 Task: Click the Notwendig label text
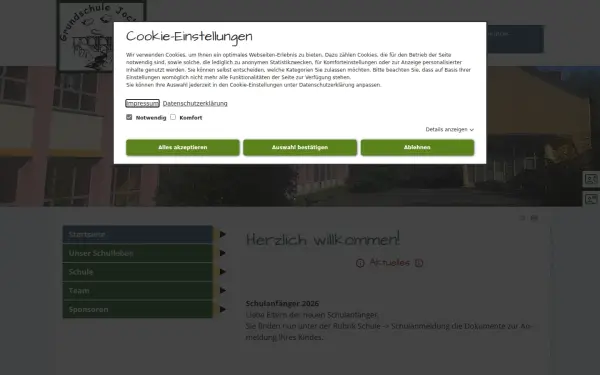(x=151, y=117)
